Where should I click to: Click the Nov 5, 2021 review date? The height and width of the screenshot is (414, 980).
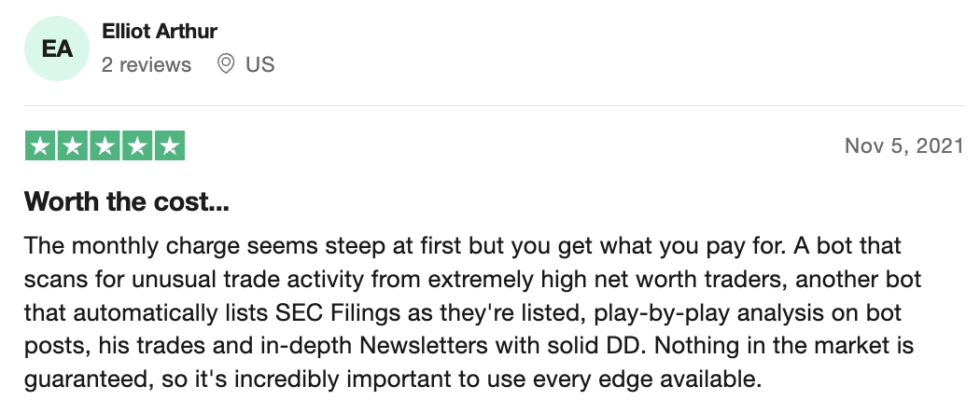tap(904, 145)
